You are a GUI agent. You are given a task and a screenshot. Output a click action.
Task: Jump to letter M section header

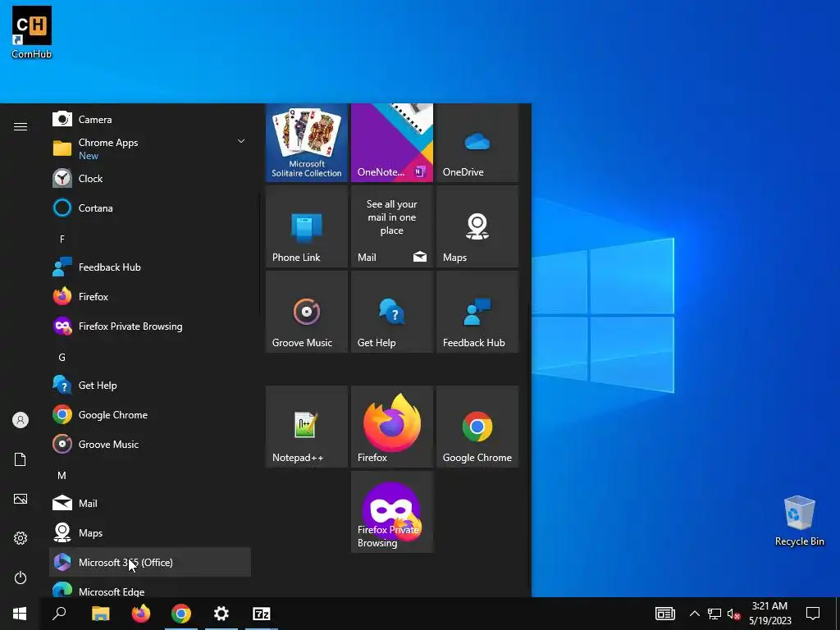coord(62,475)
